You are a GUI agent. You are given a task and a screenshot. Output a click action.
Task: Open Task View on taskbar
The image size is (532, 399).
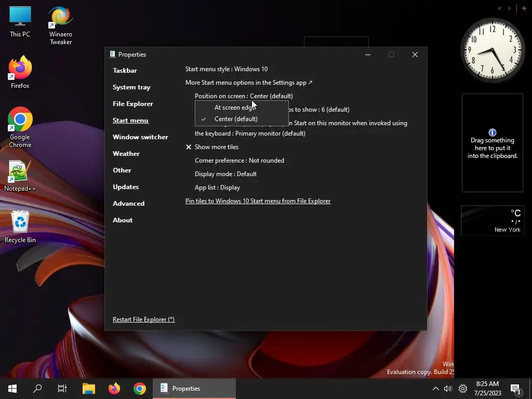point(62,389)
